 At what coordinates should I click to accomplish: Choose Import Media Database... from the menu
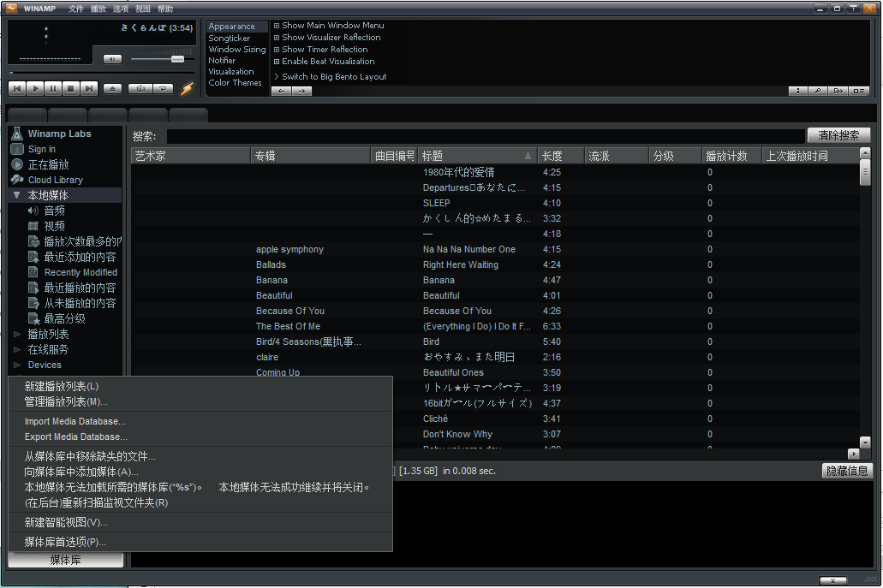pyautogui.click(x=200, y=421)
